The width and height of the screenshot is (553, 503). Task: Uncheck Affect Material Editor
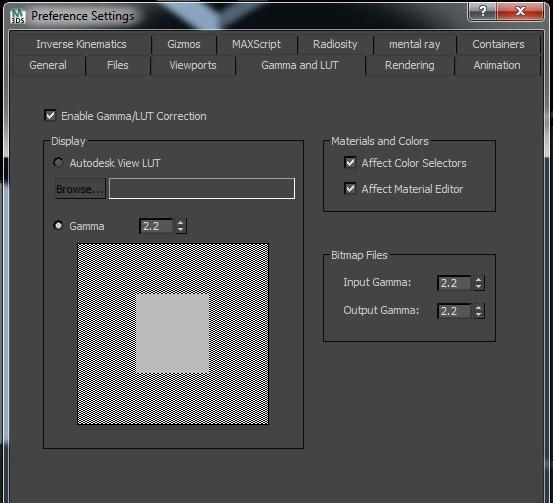pyautogui.click(x=350, y=188)
